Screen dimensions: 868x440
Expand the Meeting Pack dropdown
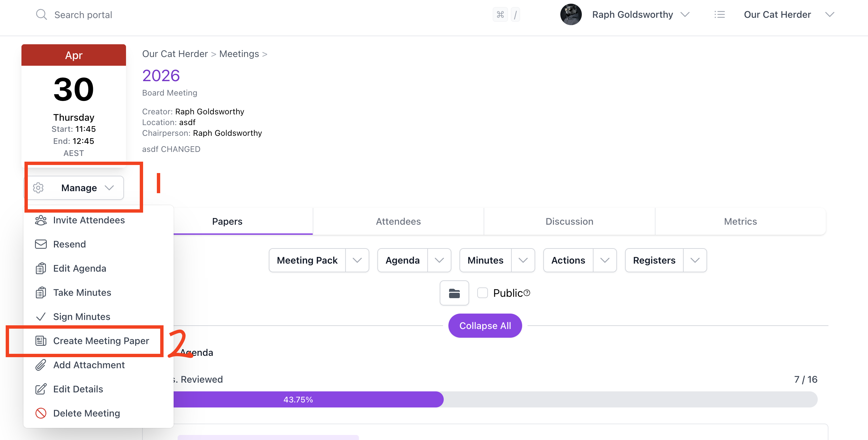tap(357, 260)
